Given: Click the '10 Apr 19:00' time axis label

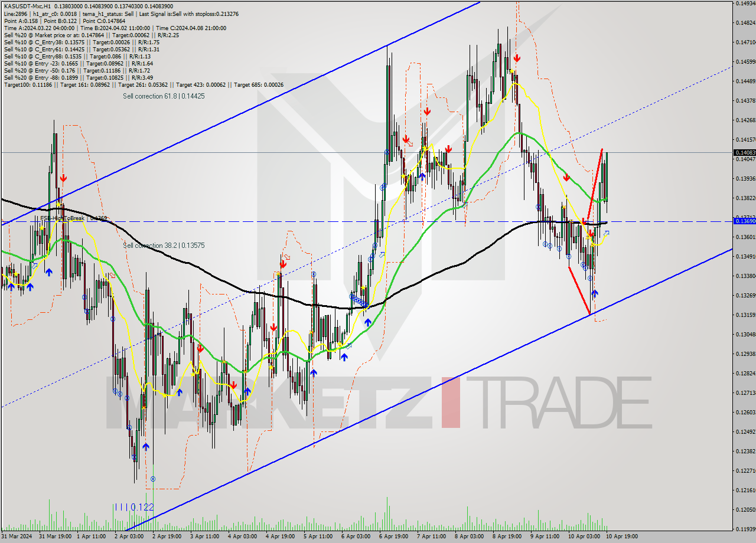Looking at the screenshot, I should point(621,537).
